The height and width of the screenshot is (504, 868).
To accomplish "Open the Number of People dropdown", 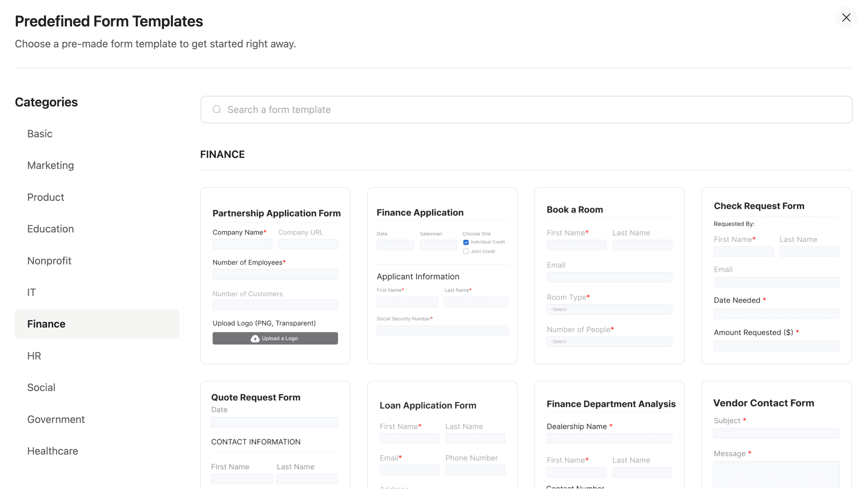I will 609,342.
